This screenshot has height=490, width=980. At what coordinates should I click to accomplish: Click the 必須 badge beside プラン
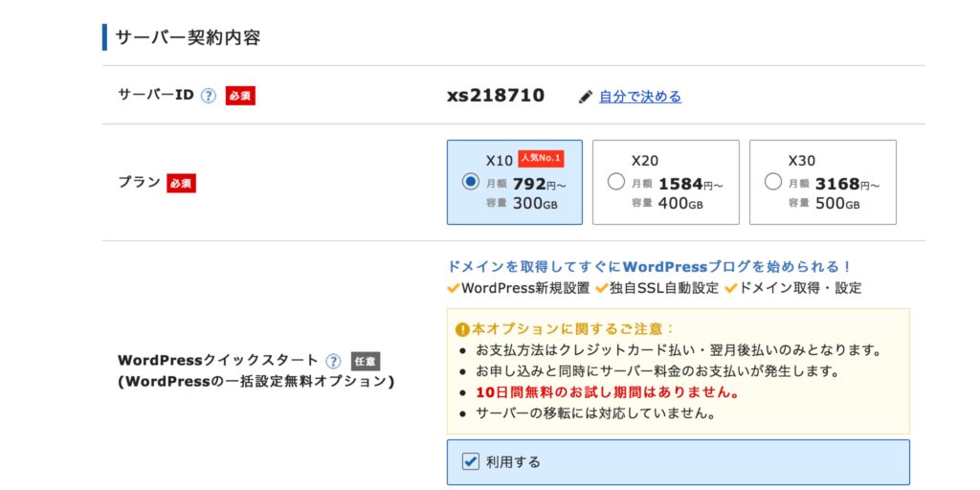(x=181, y=183)
